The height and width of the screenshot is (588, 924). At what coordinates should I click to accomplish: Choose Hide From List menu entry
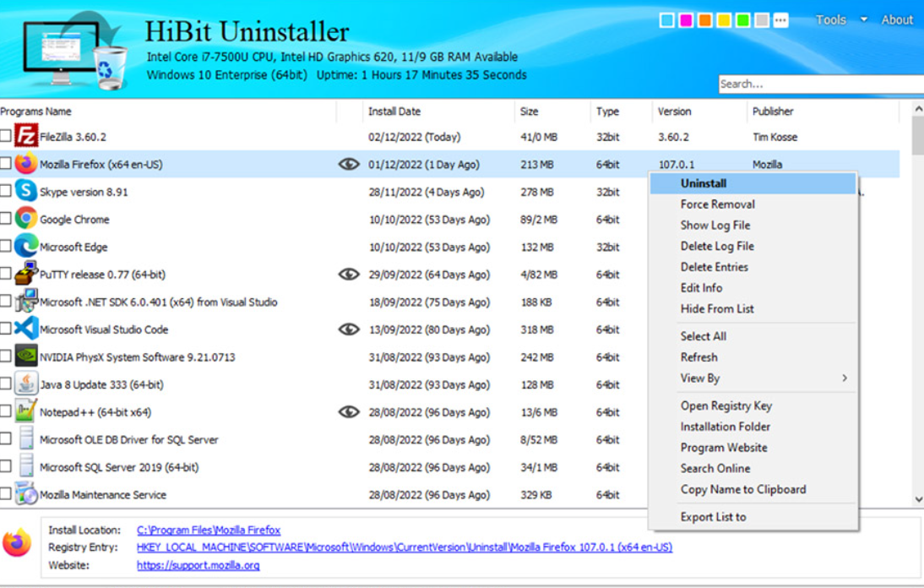(753, 308)
